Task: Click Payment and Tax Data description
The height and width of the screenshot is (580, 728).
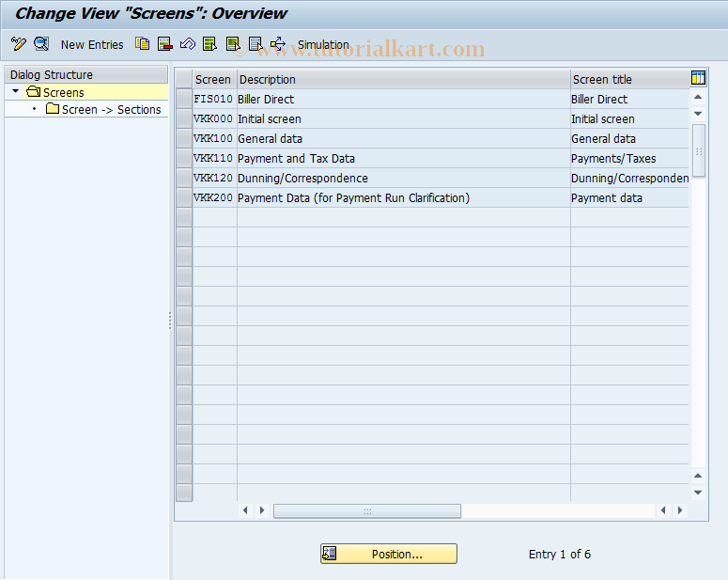Action: point(404,159)
